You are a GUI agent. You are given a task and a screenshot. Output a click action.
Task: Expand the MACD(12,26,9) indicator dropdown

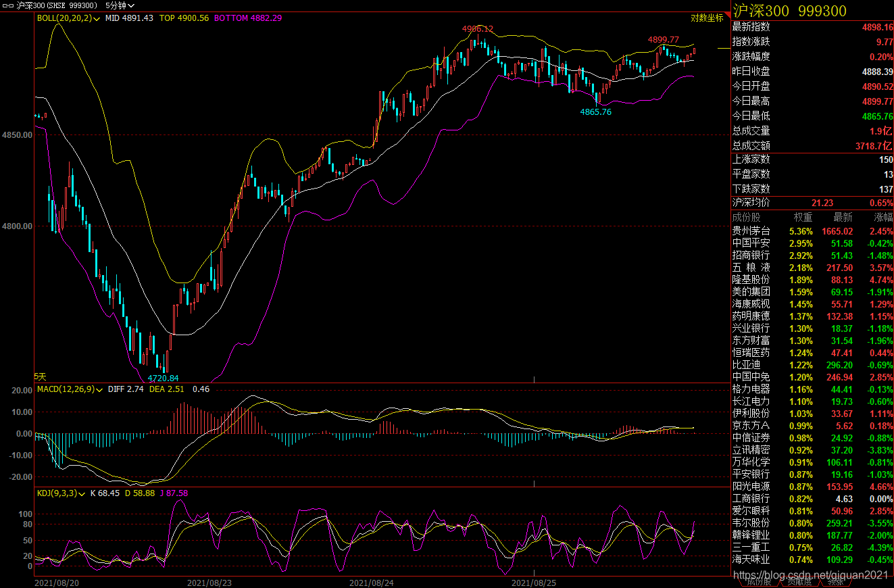[x=69, y=389]
